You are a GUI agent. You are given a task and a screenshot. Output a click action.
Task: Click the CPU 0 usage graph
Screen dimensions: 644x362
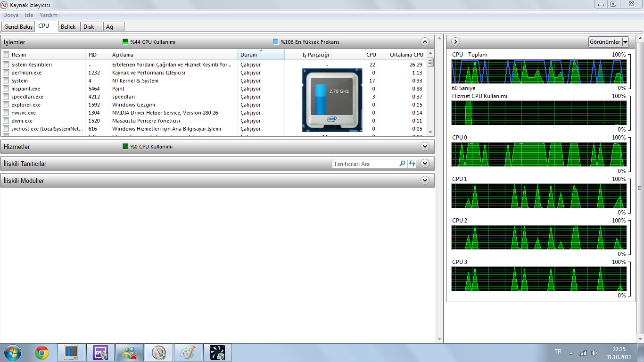(x=539, y=154)
